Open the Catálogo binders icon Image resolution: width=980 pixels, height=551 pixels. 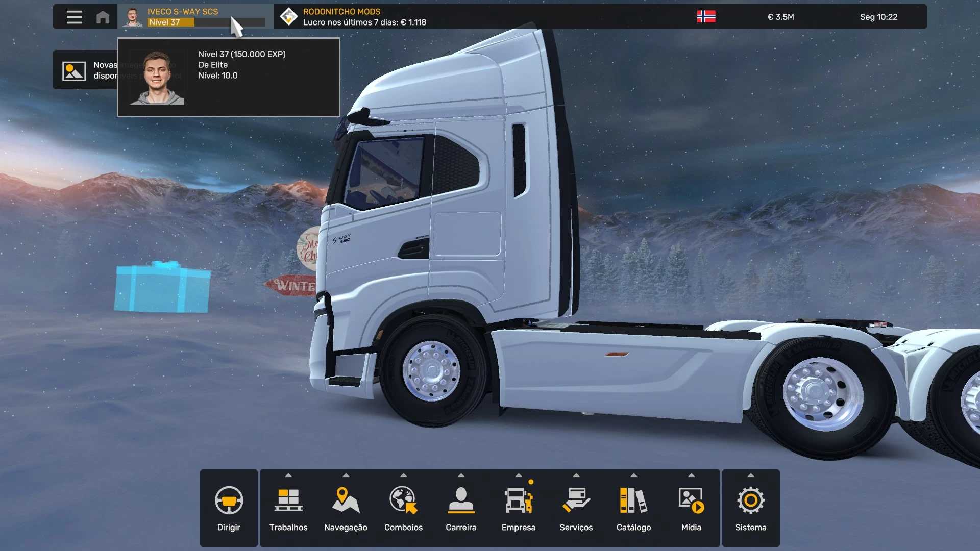(x=633, y=500)
